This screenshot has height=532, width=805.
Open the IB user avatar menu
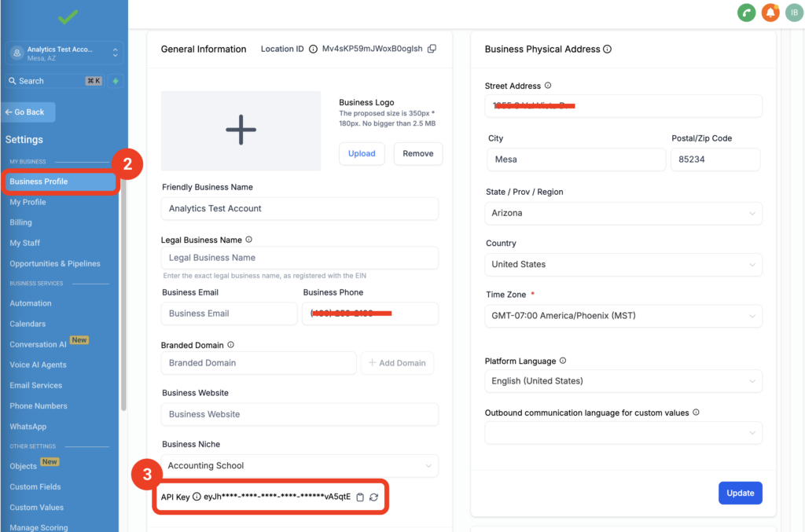click(794, 13)
